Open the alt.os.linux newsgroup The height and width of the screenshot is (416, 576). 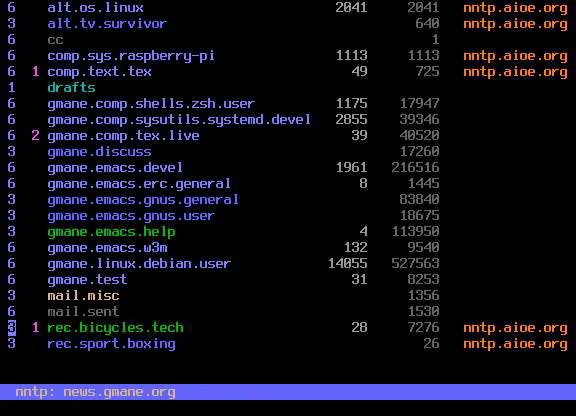[x=96, y=7]
